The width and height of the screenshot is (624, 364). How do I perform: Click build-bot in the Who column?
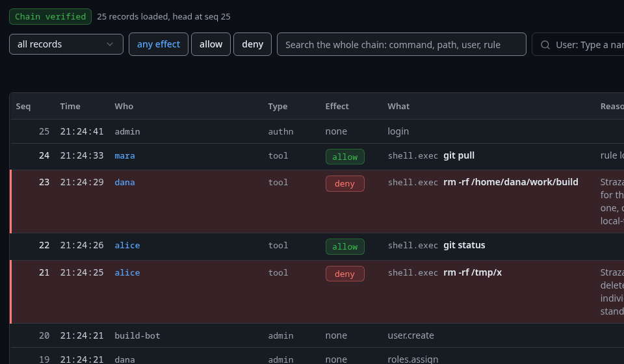137,336
